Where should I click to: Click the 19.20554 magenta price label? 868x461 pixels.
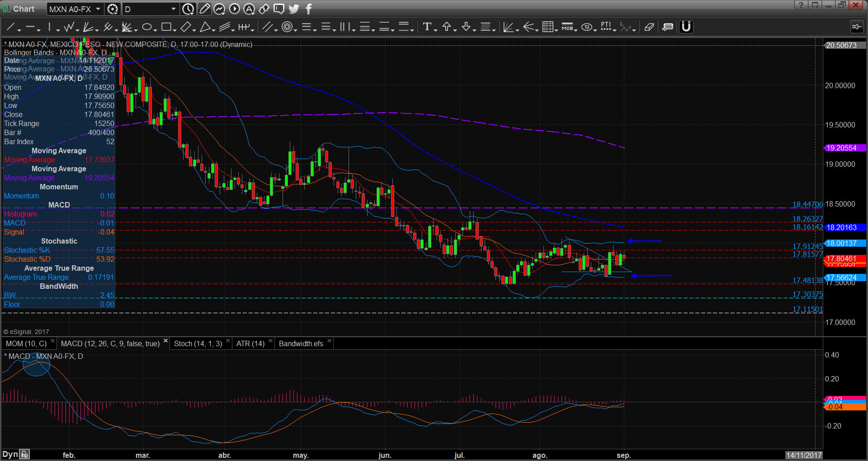[844, 148]
